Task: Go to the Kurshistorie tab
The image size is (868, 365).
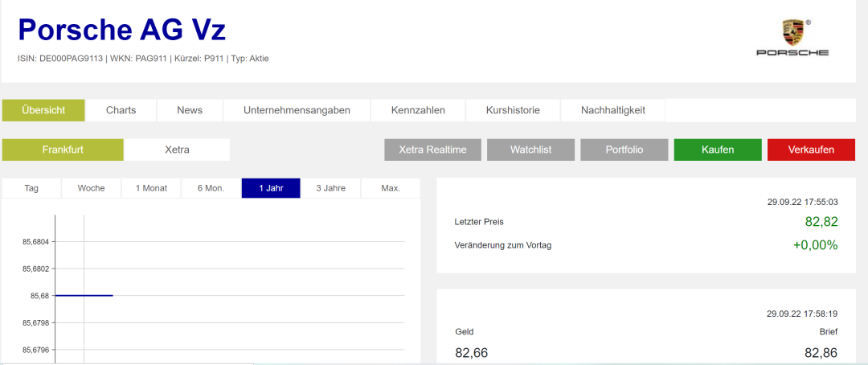Action: click(x=513, y=110)
